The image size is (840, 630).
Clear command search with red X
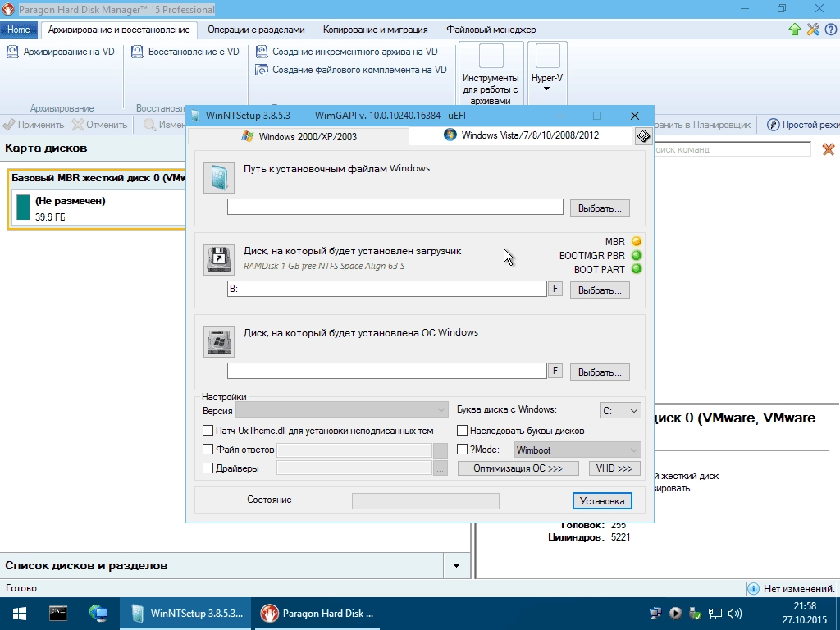[x=829, y=149]
